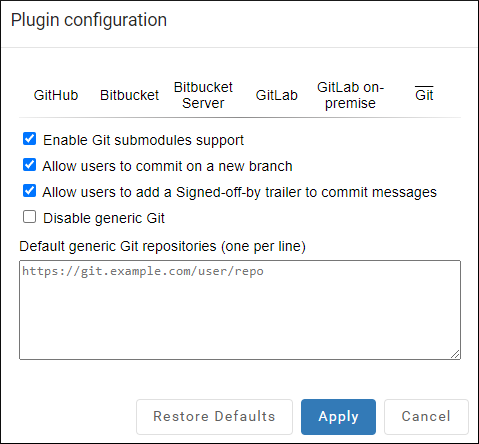Image resolution: width=479 pixels, height=444 pixels.
Task: Focus the default Git repositories text area
Action: click(240, 310)
